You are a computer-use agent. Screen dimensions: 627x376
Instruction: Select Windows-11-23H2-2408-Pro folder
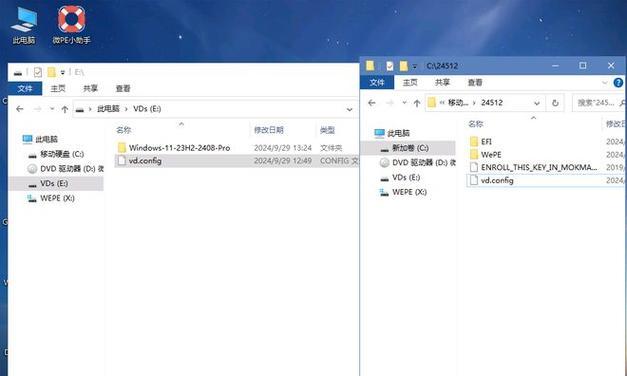coord(179,148)
